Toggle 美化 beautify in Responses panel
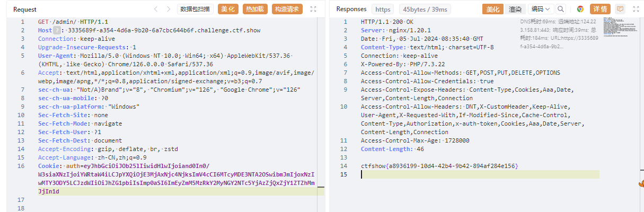The image size is (644, 212). 492,9
